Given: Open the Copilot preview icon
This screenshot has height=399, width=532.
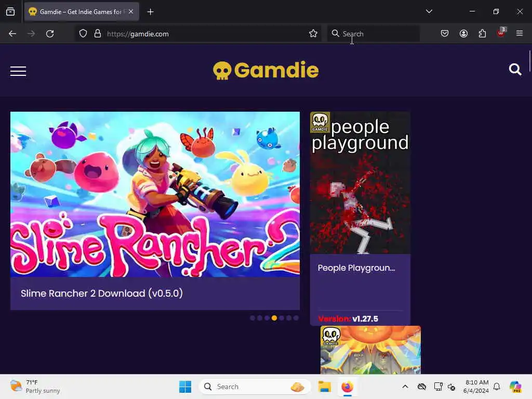Looking at the screenshot, I should click(x=515, y=387).
